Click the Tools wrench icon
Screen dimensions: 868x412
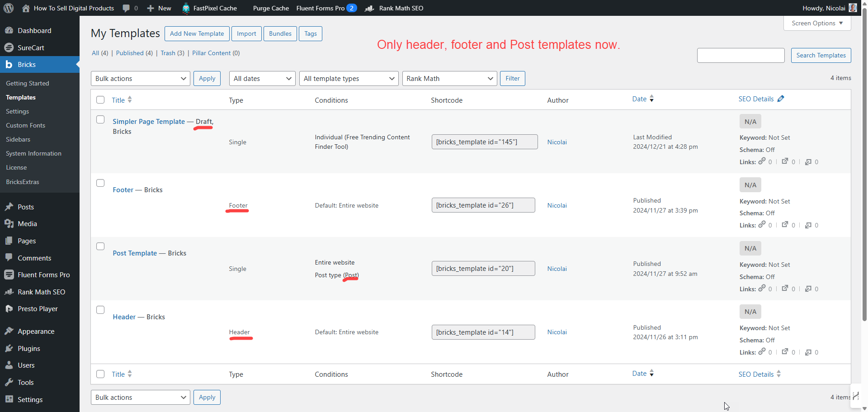pos(9,382)
